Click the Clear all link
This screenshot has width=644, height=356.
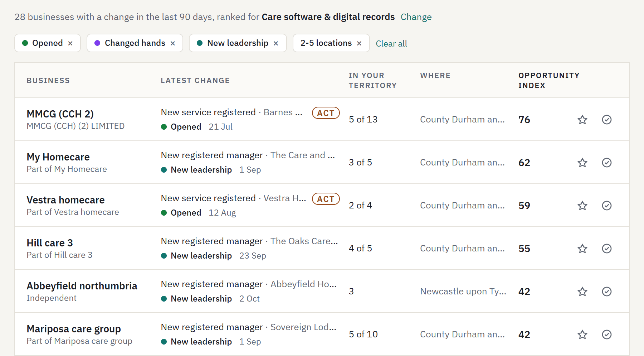click(391, 44)
